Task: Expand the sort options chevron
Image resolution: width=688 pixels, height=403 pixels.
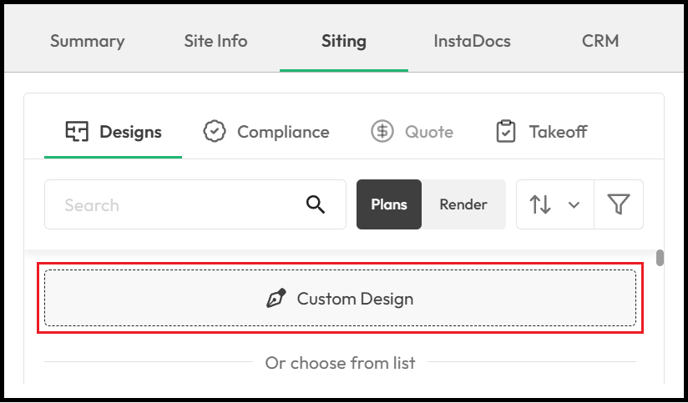Action: [574, 205]
